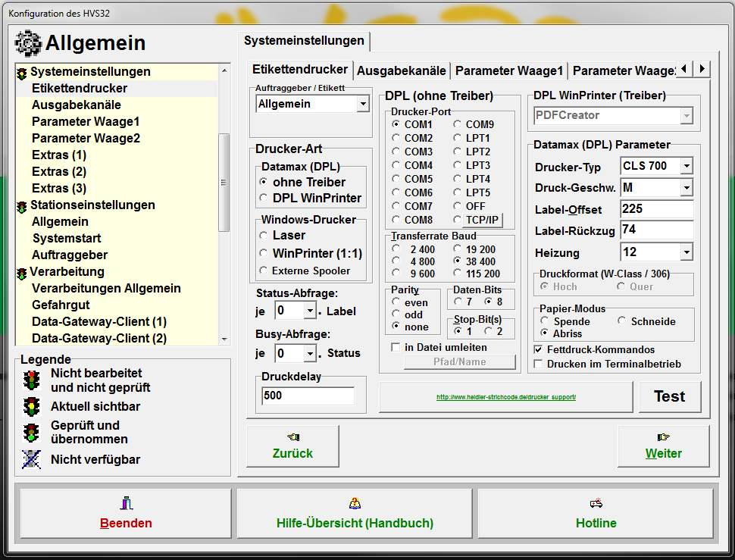Screen dimensions: 735x560
Task: Open the Parameter Waage1 tab
Action: [508, 70]
